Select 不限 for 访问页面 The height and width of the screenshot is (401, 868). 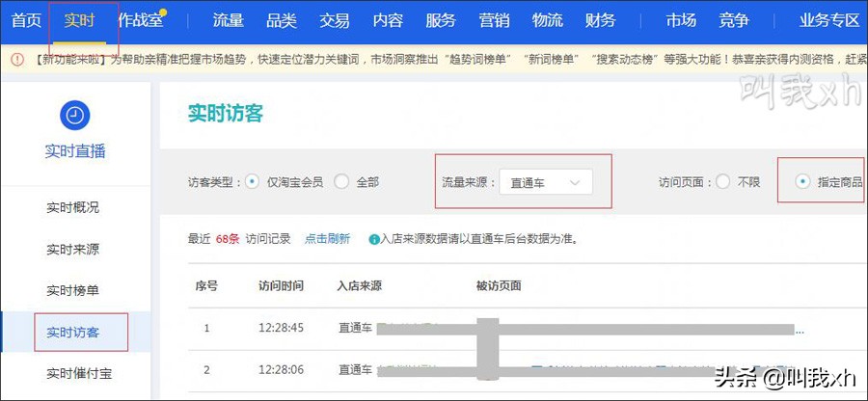click(x=722, y=181)
